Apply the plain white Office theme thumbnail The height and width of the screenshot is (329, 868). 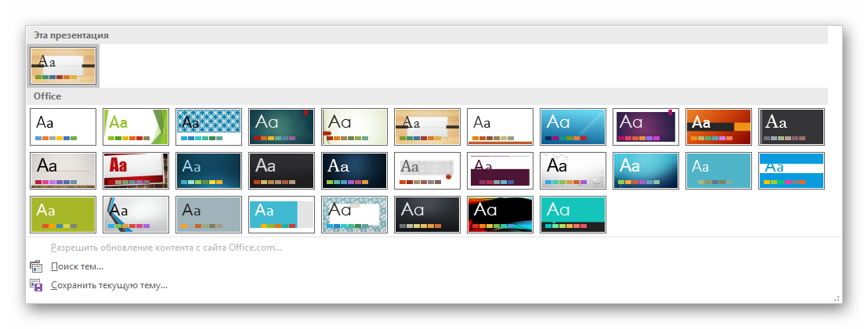[63, 127]
